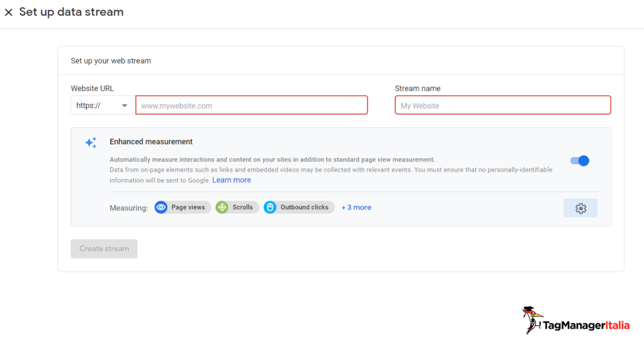Click the Outbound clicks mouse icon
The width and height of the screenshot is (644, 349).
(270, 208)
